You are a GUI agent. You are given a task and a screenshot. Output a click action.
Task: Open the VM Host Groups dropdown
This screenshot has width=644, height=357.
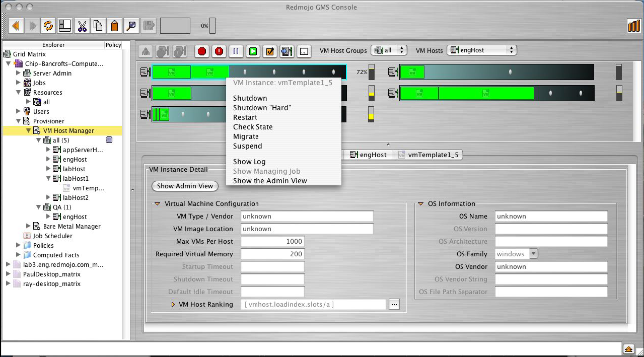[389, 50]
